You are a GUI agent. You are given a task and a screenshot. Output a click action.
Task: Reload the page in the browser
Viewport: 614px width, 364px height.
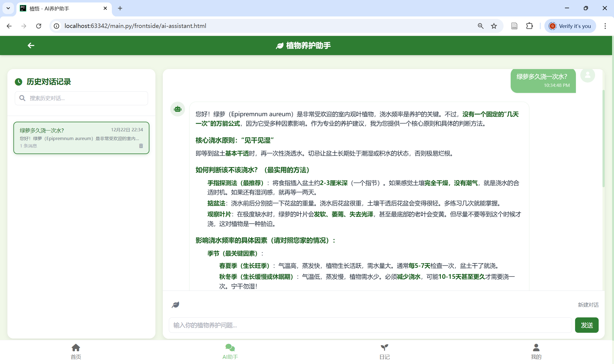(x=39, y=26)
